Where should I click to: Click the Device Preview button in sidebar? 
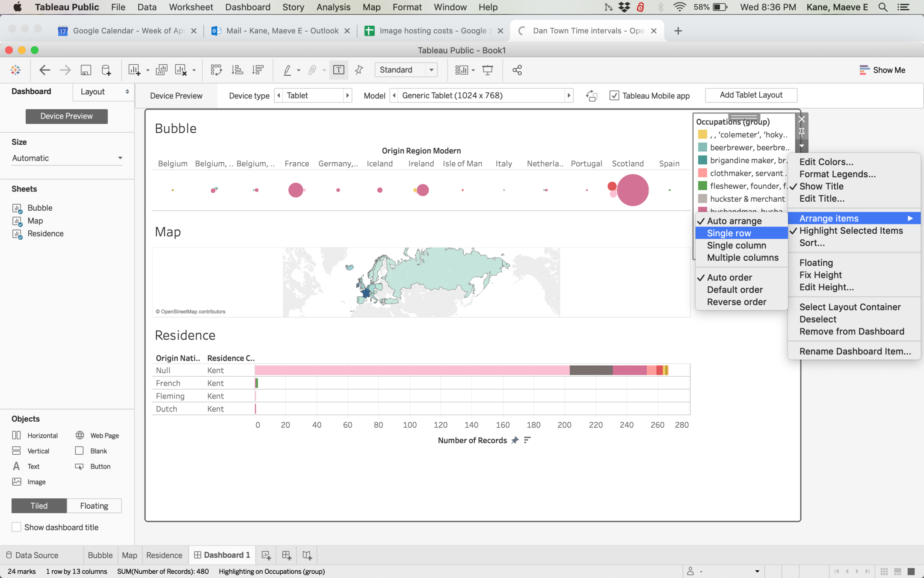click(x=66, y=116)
